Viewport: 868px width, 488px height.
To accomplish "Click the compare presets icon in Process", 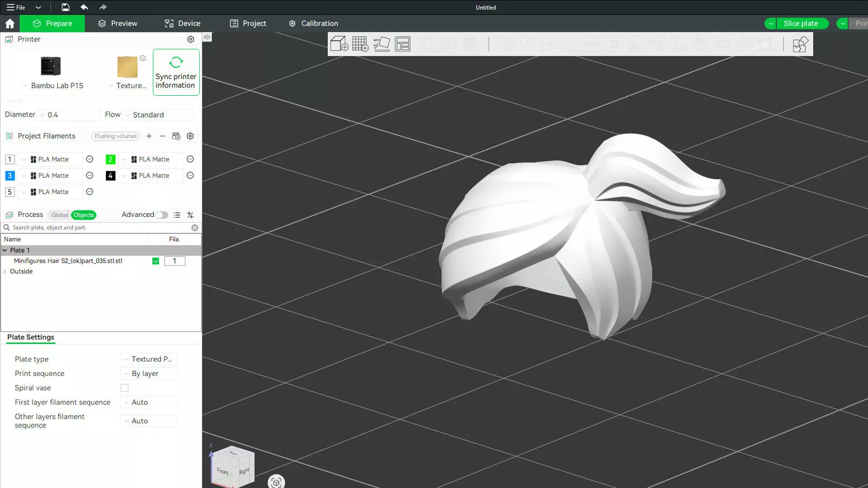I will [190, 215].
